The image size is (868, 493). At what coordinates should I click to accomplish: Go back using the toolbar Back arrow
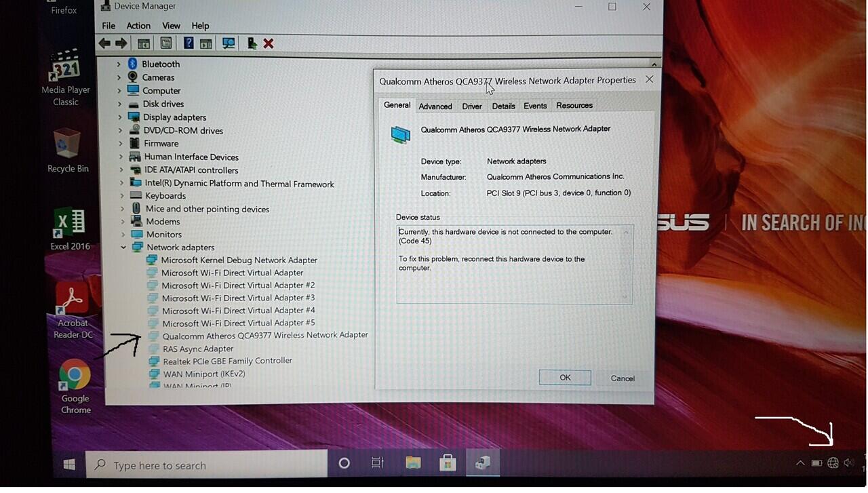[x=104, y=43]
